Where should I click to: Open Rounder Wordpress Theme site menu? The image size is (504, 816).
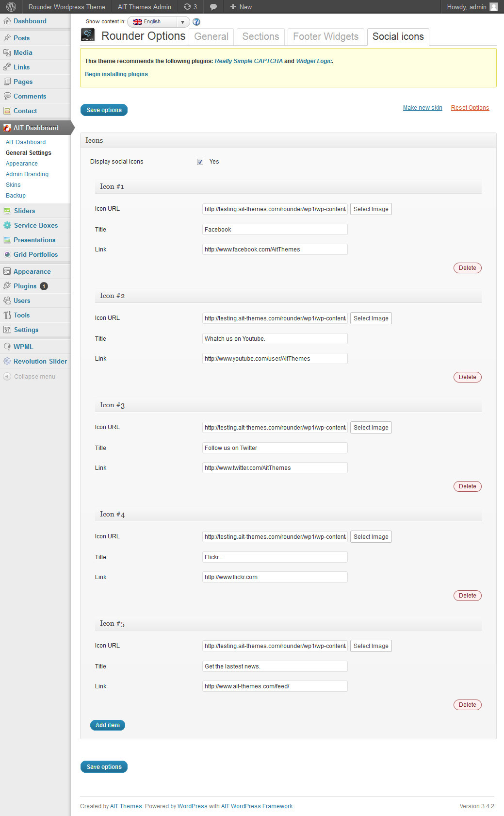pyautogui.click(x=66, y=7)
